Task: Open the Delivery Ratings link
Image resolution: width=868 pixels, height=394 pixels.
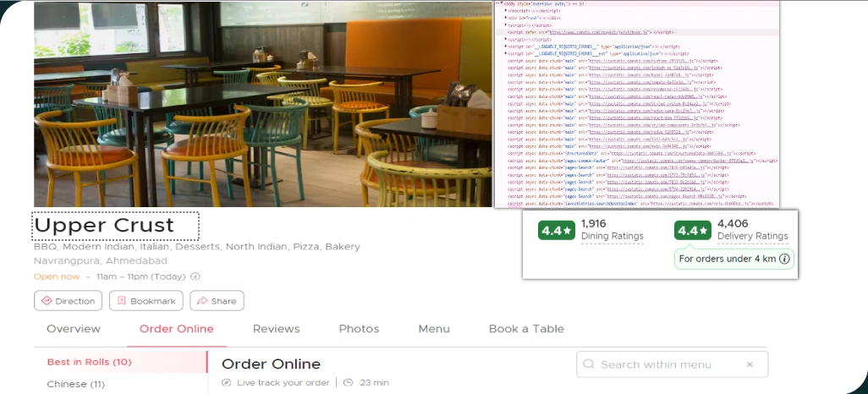Action: (x=752, y=236)
